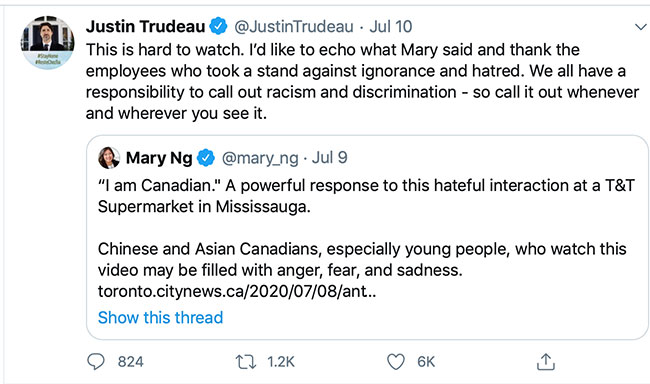Viewport: 650px width, 384px height.
Task: Open the Show this thread link
Action: [160, 318]
